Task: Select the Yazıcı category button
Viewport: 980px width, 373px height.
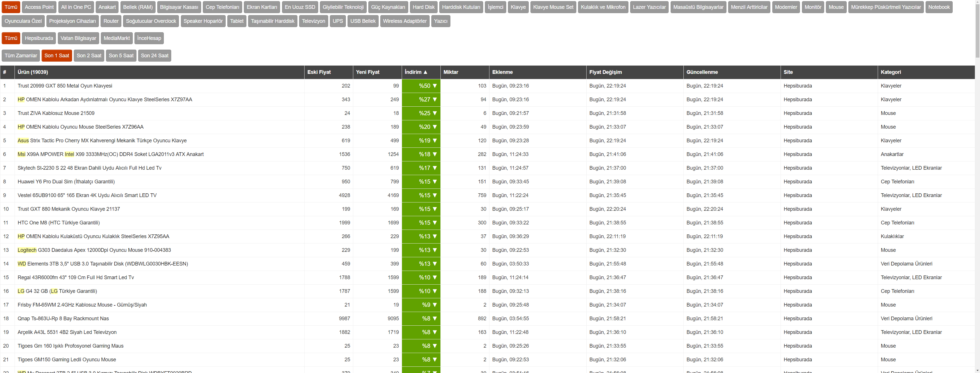Action: pos(440,21)
